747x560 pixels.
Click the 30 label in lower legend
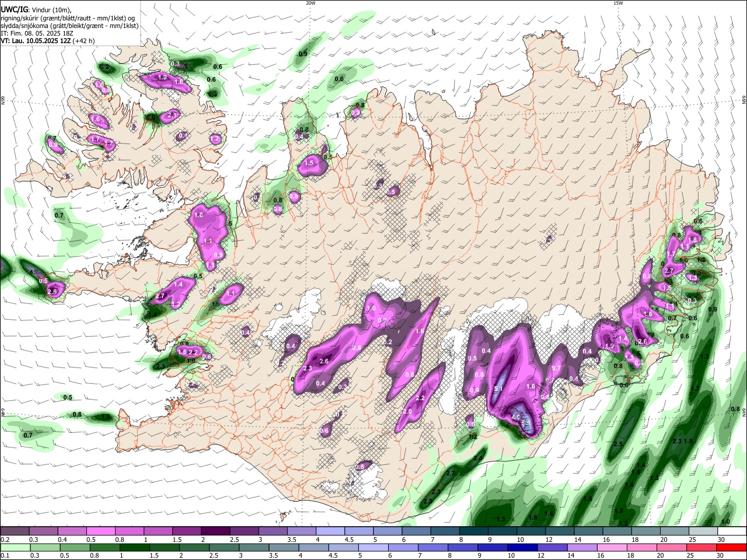click(x=720, y=555)
